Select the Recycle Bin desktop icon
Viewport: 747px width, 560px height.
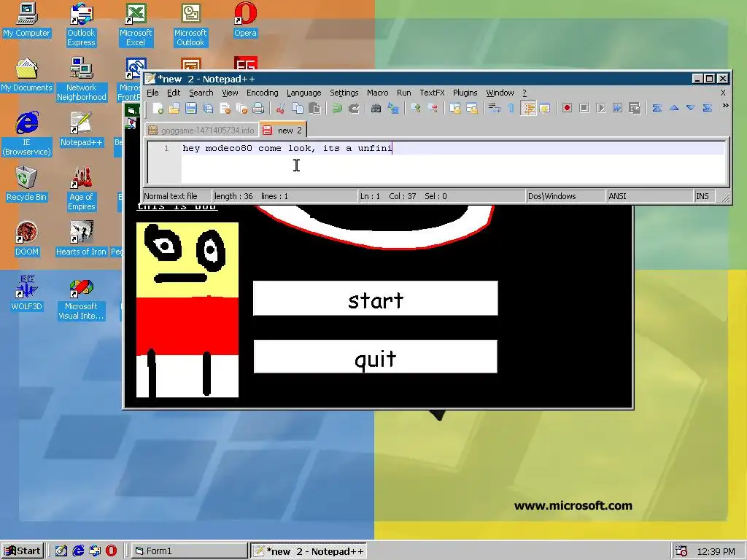click(x=26, y=184)
